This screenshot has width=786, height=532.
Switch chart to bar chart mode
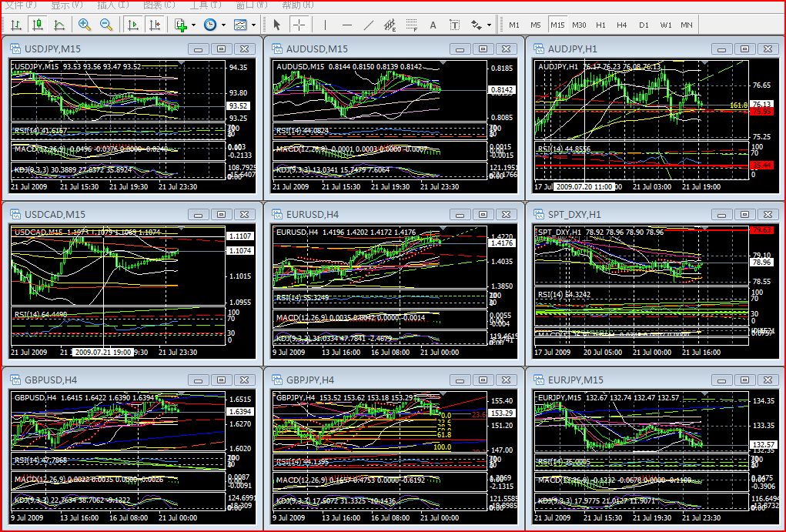16,25
